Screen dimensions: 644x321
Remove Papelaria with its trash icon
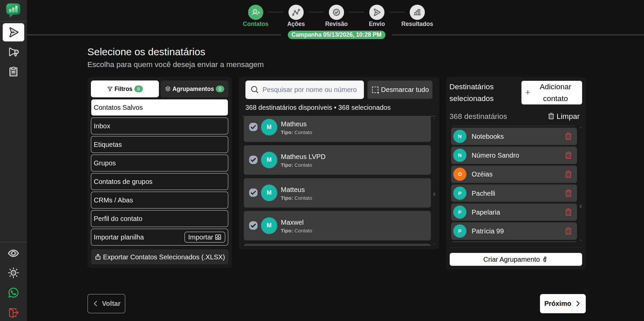point(568,212)
